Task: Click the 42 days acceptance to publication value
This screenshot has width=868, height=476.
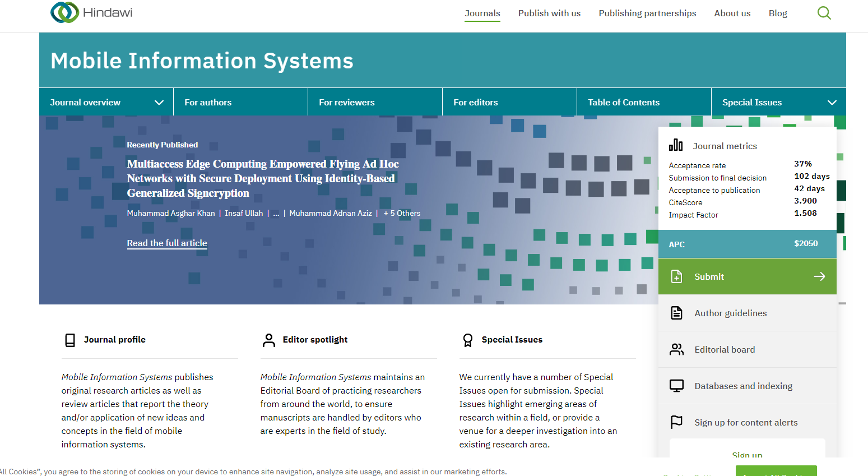Action: click(809, 188)
